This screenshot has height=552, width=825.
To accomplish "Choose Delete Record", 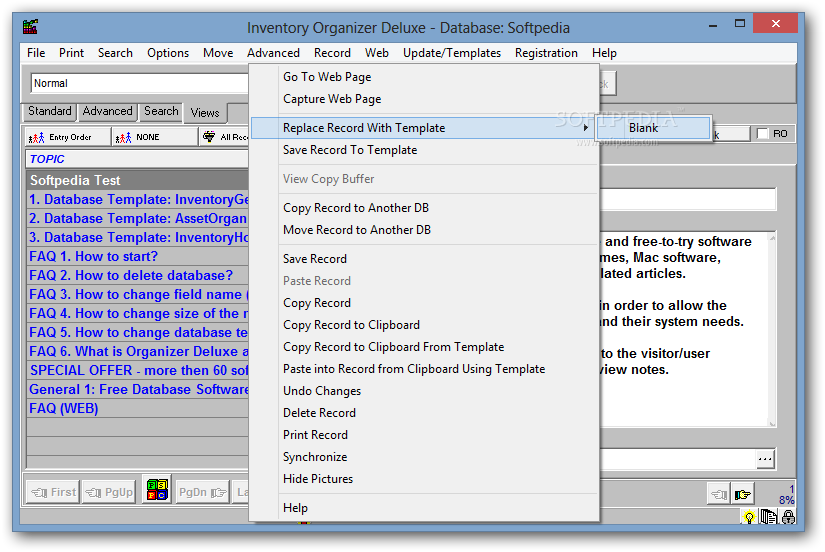I will [x=424, y=413].
